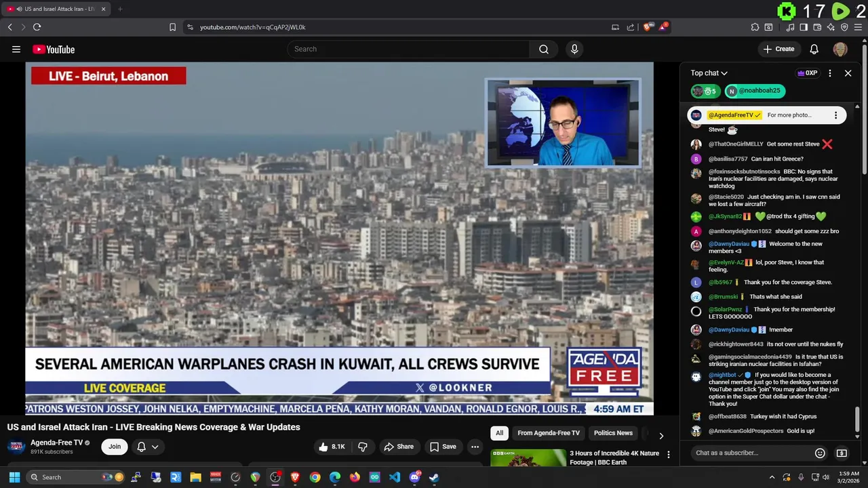Open Brave Rewards triangle icon

tap(663, 26)
